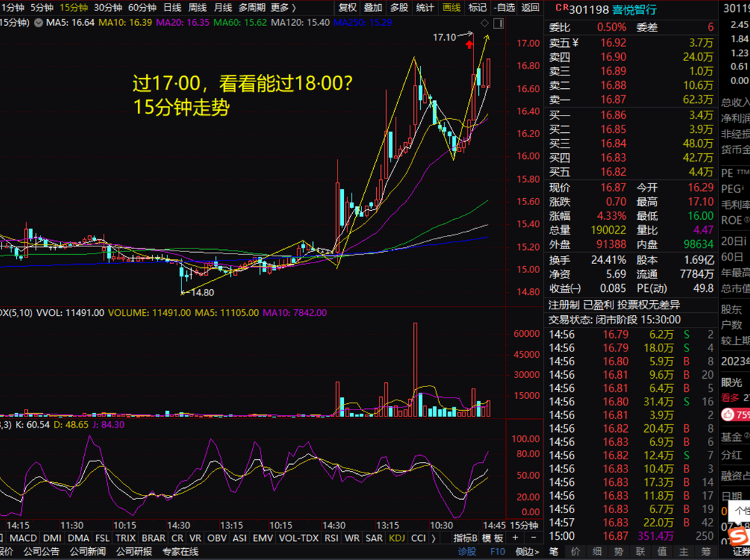This screenshot has height=560, width=750.
Task: Expand the 侧边> sidebar
Action: coord(527,552)
